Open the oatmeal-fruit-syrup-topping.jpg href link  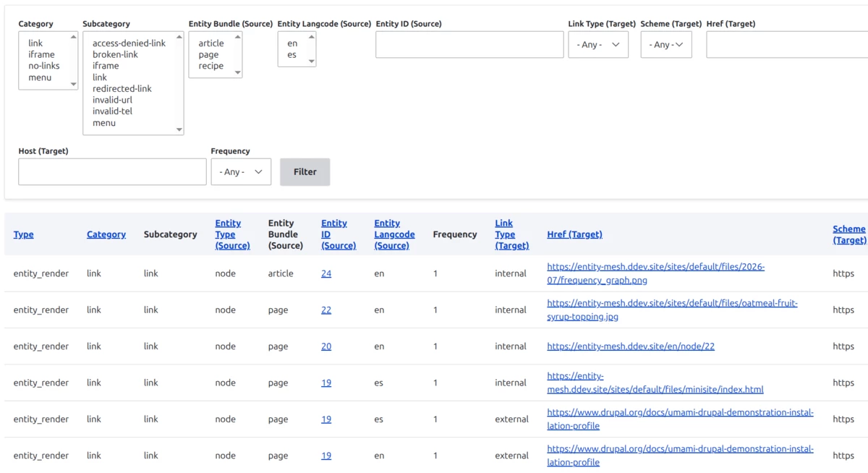coord(672,310)
